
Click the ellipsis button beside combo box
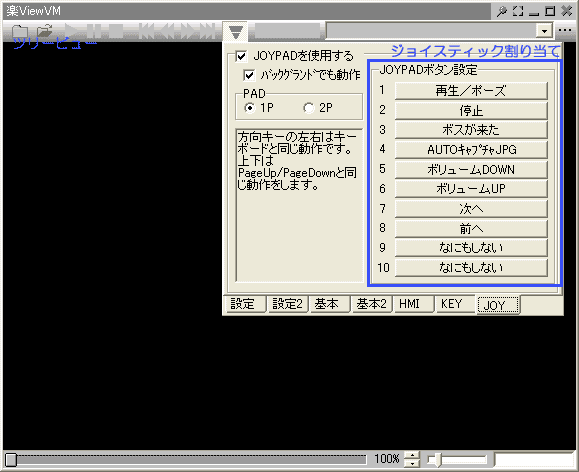565,31
